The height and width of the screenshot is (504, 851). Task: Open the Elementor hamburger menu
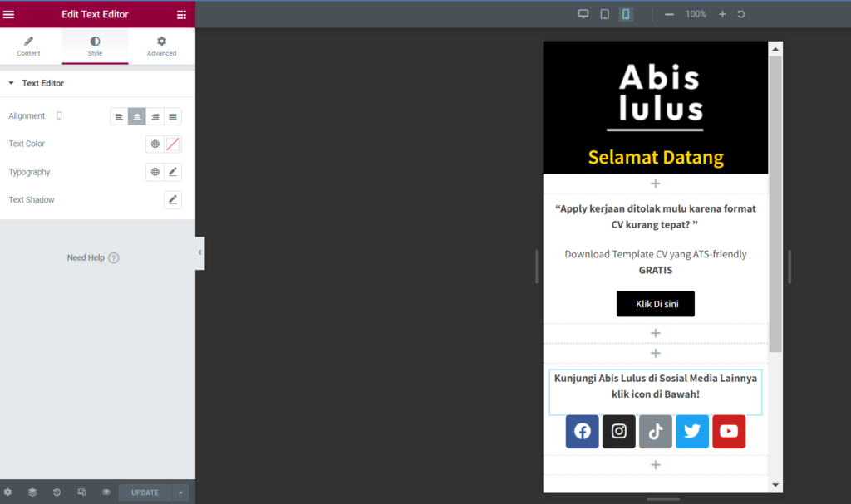[9, 14]
